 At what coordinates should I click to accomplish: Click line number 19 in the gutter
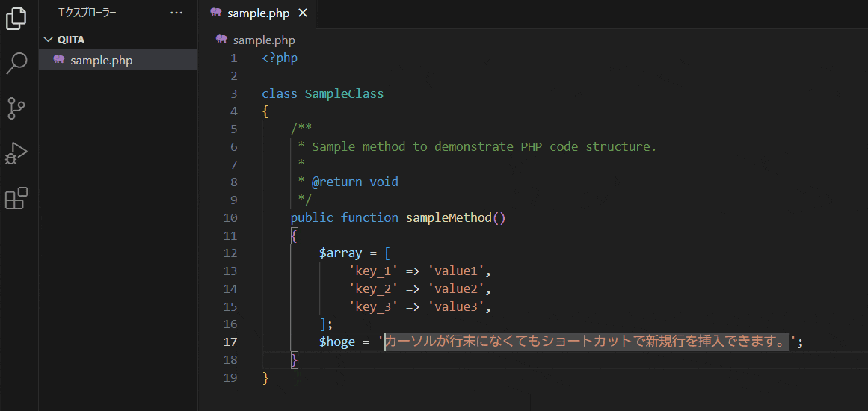pos(231,377)
